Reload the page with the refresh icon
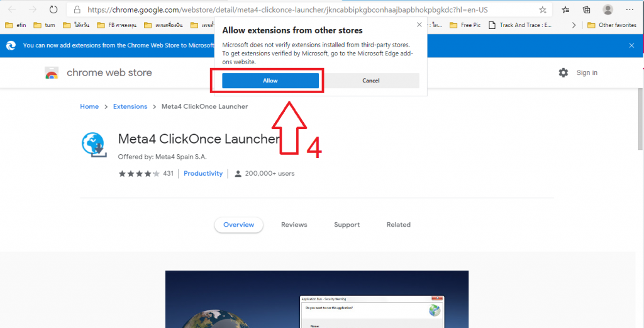This screenshot has height=328, width=644. [x=53, y=9]
